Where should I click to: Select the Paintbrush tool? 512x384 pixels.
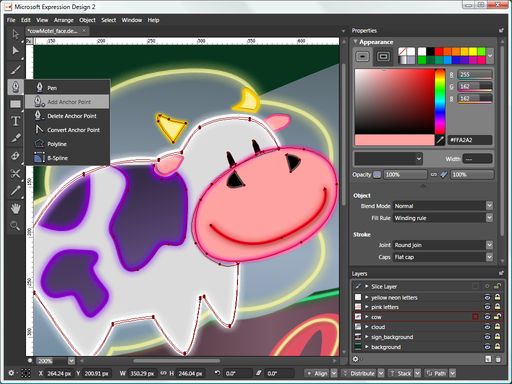click(x=15, y=70)
